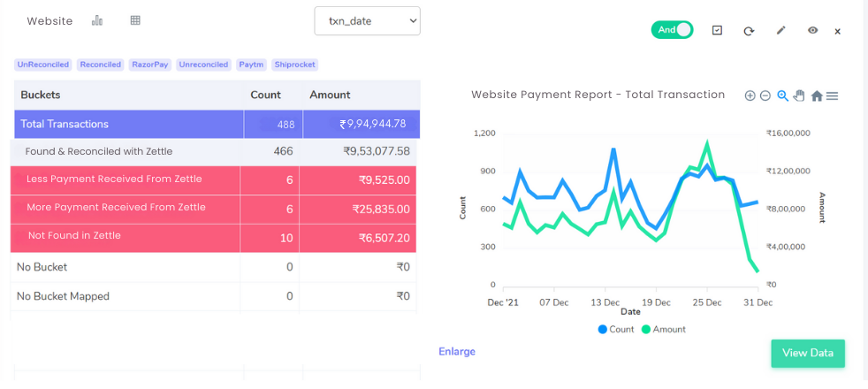
Task: Activate the chart pan hand tool
Action: (799, 95)
